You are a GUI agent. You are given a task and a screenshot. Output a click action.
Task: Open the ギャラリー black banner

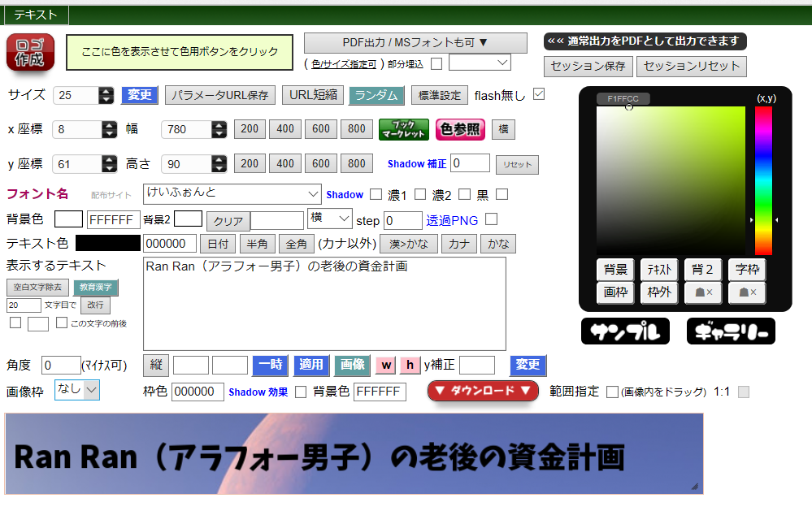(x=731, y=331)
